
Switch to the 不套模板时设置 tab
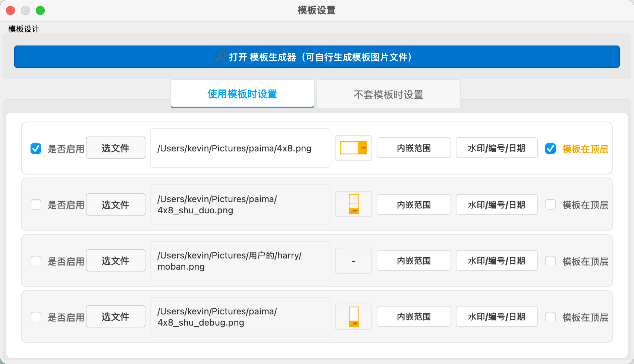tap(388, 94)
